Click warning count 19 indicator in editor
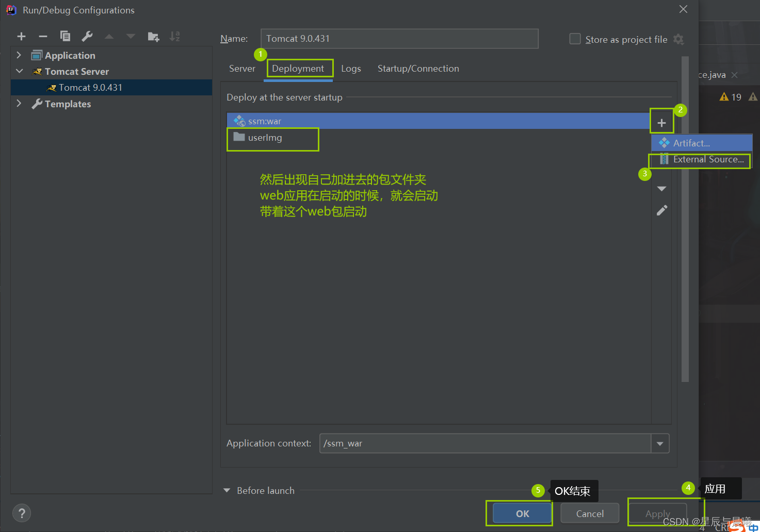This screenshot has width=760, height=532. click(731, 97)
